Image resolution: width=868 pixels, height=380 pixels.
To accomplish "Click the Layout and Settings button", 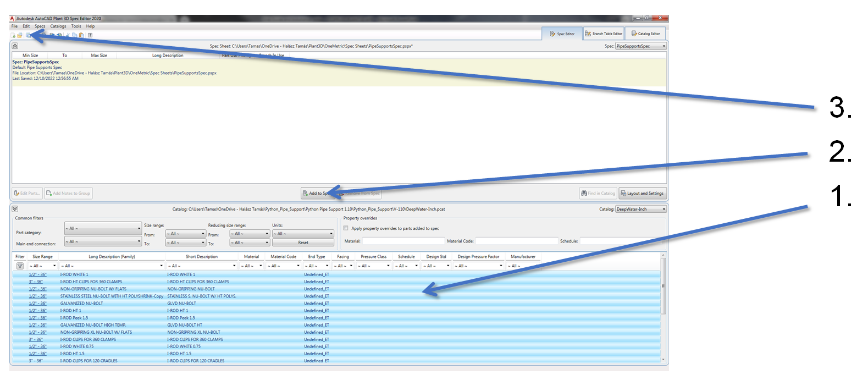I will (642, 193).
